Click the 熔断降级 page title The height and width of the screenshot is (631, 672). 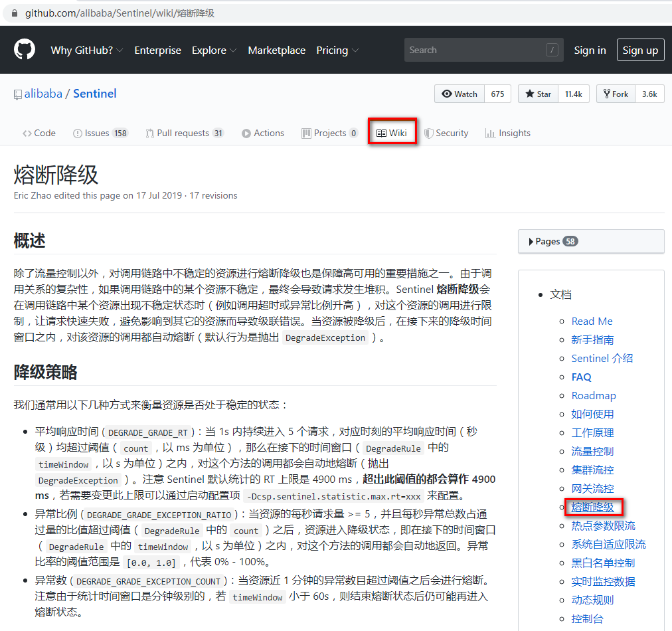point(56,175)
